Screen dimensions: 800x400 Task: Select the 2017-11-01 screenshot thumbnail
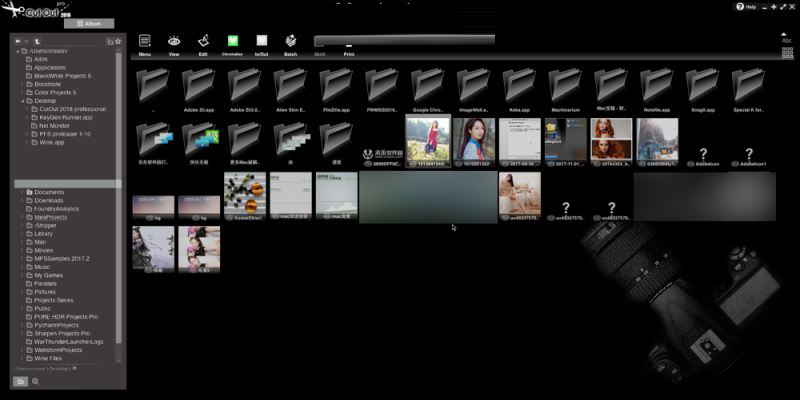[565, 142]
